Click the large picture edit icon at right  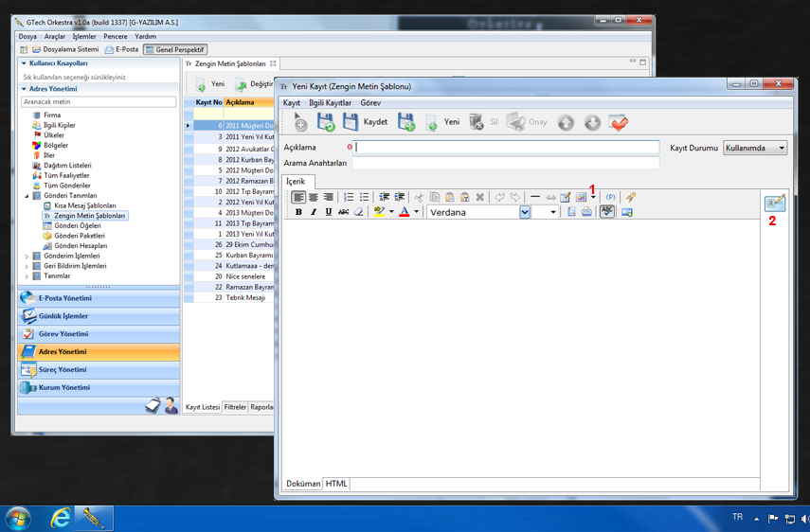tap(775, 204)
